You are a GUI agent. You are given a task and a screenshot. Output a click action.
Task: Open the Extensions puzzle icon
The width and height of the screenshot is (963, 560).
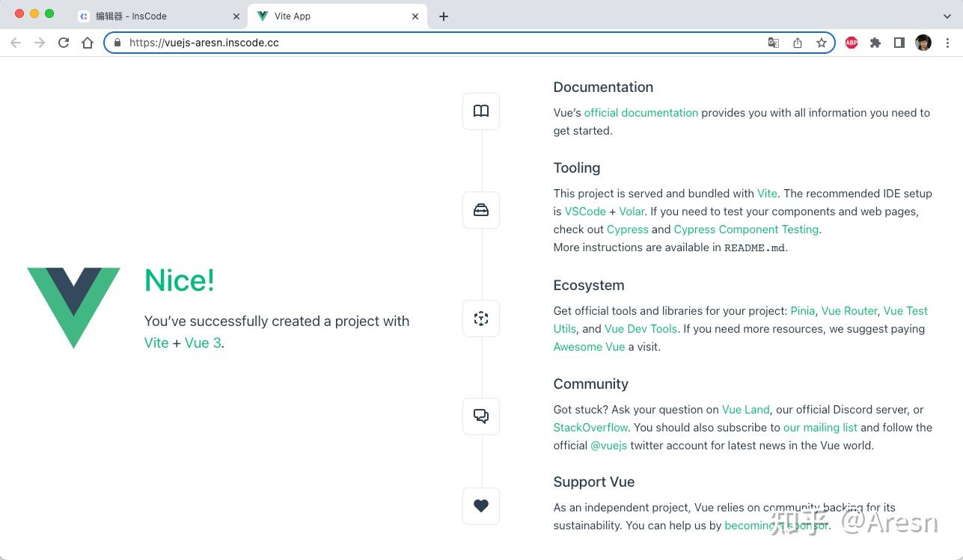(x=875, y=43)
